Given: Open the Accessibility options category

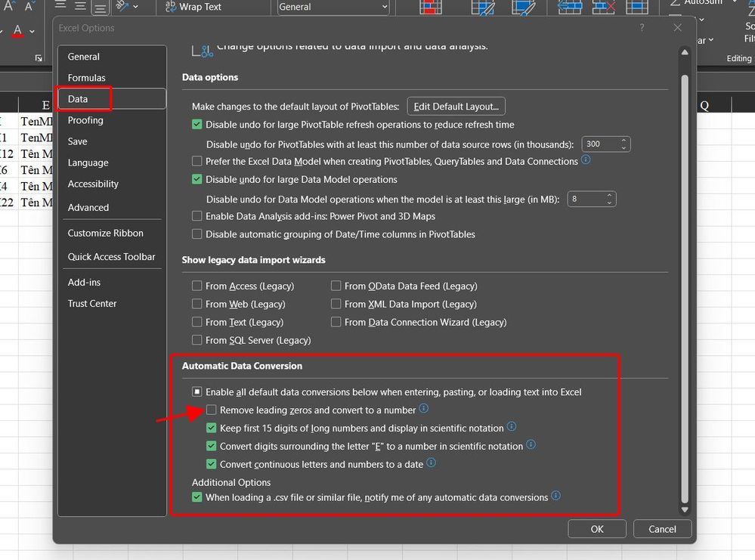Looking at the screenshot, I should click(112, 184).
